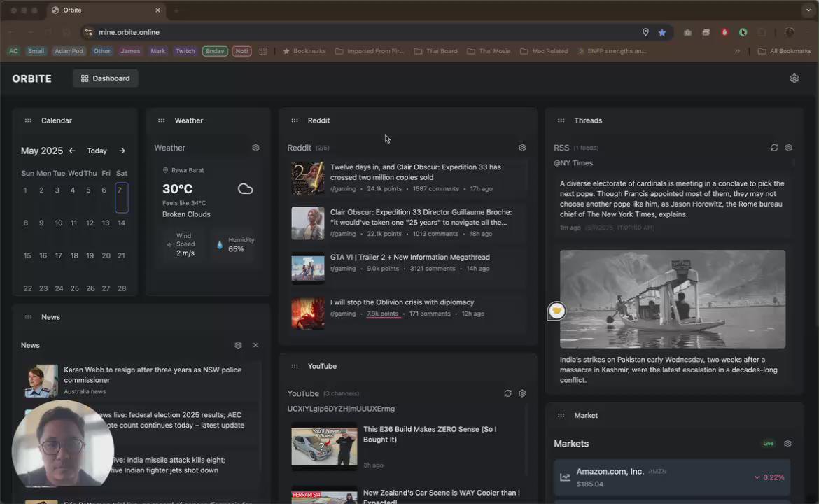The width and height of the screenshot is (819, 504).
Task: Open a new browser tab
Action: pos(176,10)
